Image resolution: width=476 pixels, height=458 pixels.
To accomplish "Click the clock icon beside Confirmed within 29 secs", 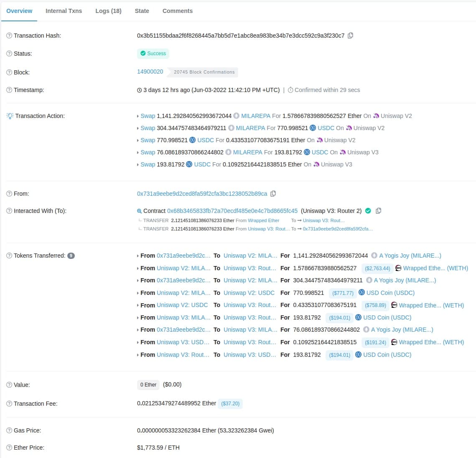I will [x=290, y=90].
